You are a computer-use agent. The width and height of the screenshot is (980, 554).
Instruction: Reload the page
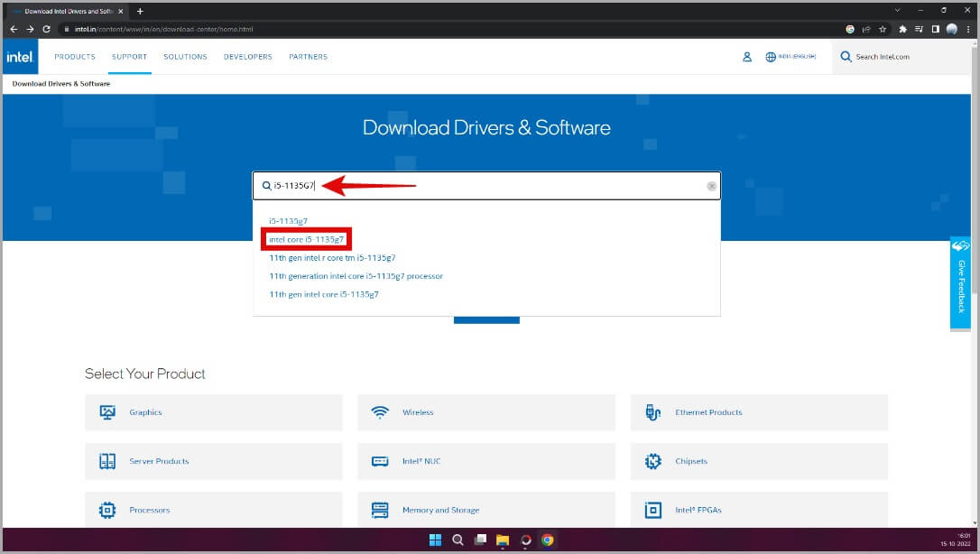46,30
